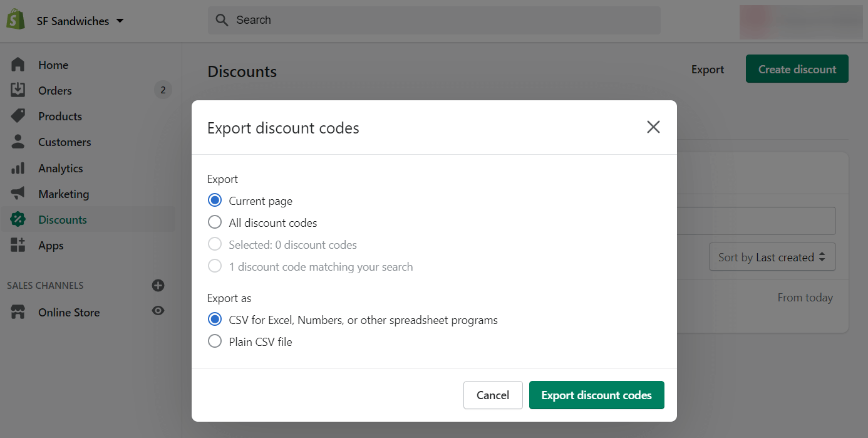Click the Home house icon in sidebar

point(18,65)
